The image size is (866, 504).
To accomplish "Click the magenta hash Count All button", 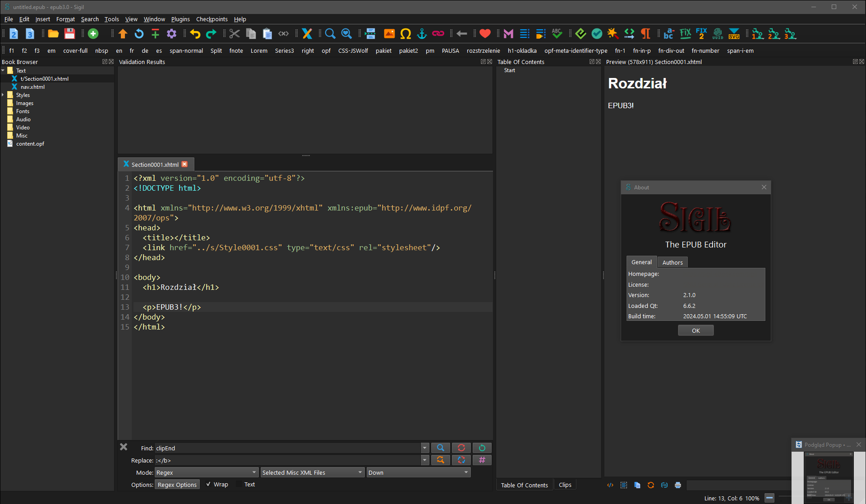I will coord(482,460).
